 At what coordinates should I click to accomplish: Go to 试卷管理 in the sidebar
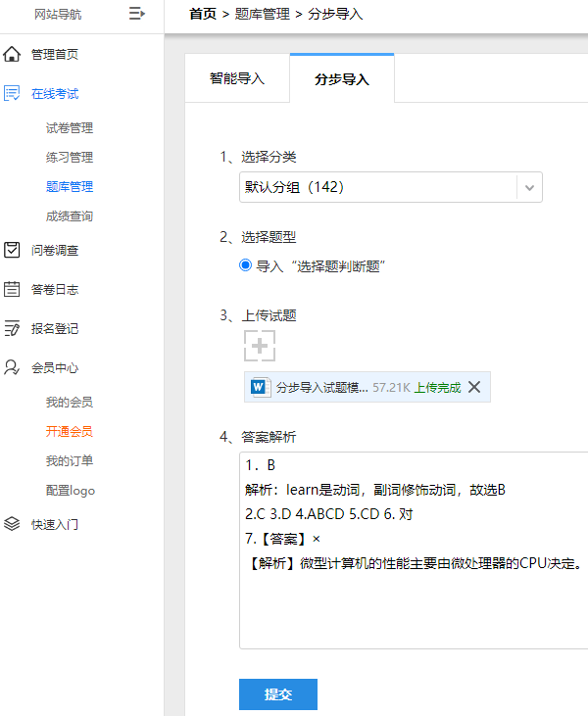pos(70,128)
